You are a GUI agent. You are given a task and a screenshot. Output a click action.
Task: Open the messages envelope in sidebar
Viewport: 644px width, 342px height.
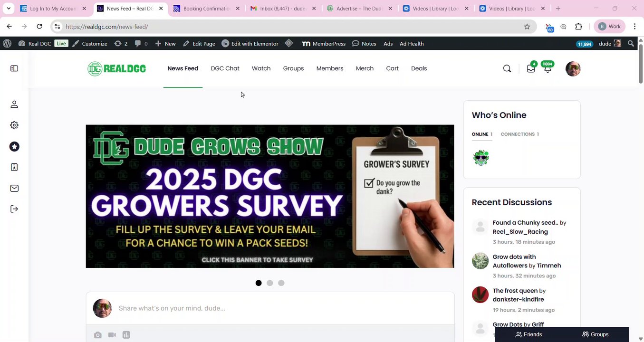tap(14, 189)
